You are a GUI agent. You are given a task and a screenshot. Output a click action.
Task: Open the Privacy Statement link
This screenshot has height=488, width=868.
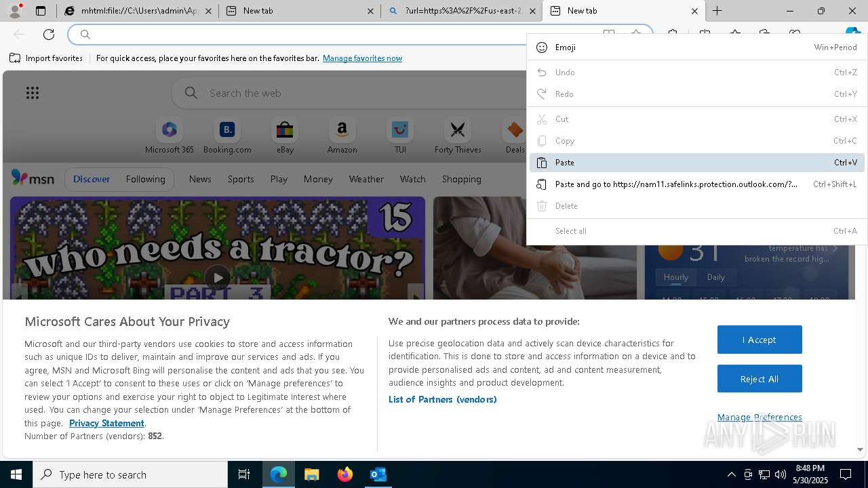[106, 423]
